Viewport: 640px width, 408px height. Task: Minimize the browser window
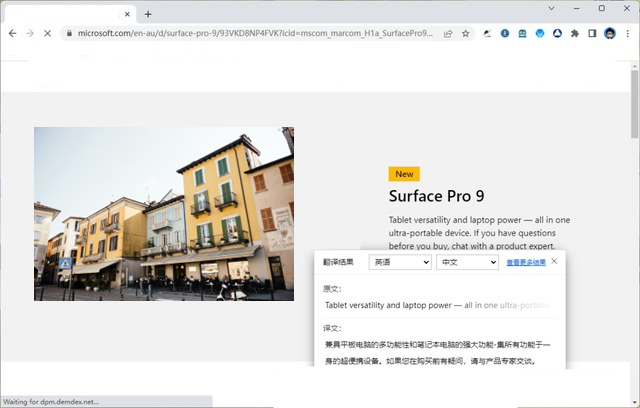click(x=576, y=8)
